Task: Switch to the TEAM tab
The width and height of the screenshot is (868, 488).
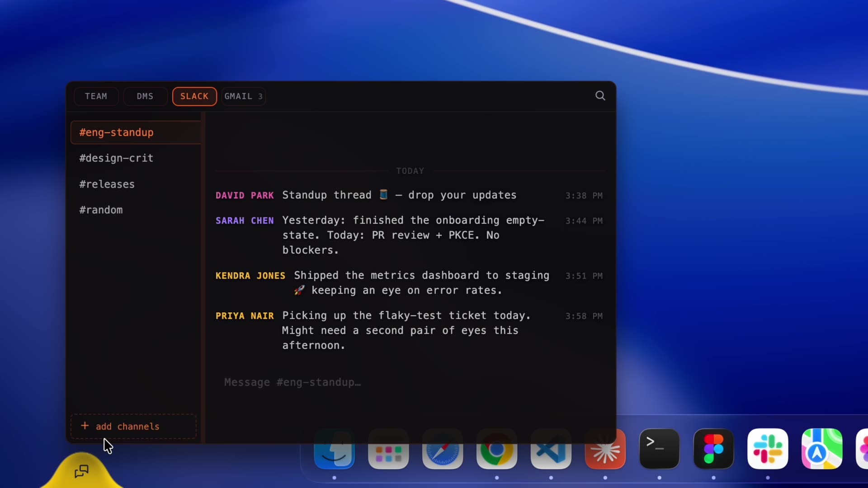Action: [96, 96]
